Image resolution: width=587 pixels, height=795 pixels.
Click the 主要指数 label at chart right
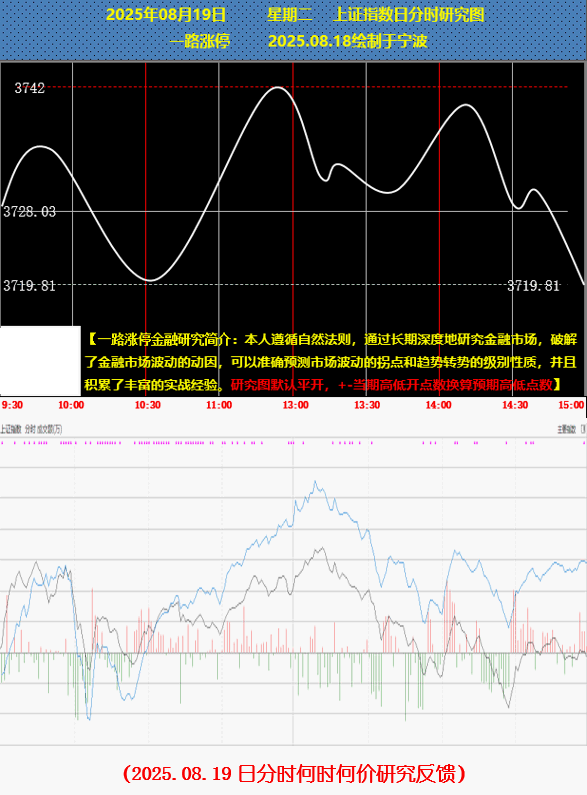[x=567, y=429]
